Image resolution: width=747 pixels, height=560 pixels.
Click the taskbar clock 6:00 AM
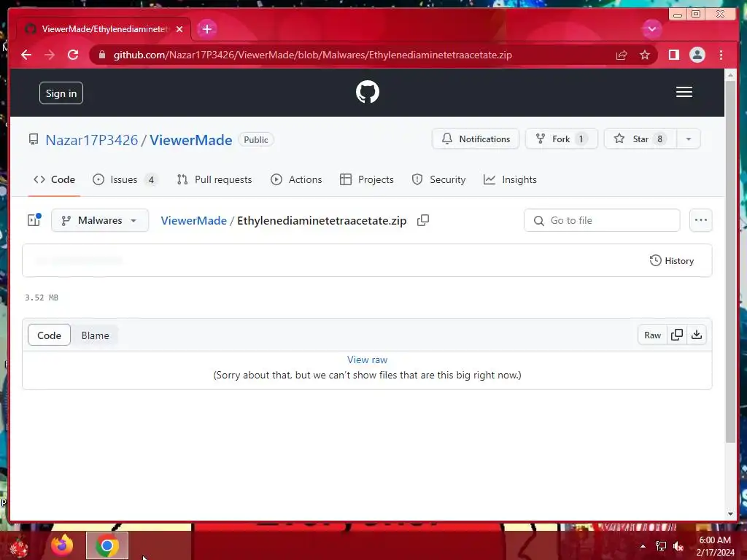[x=715, y=540]
